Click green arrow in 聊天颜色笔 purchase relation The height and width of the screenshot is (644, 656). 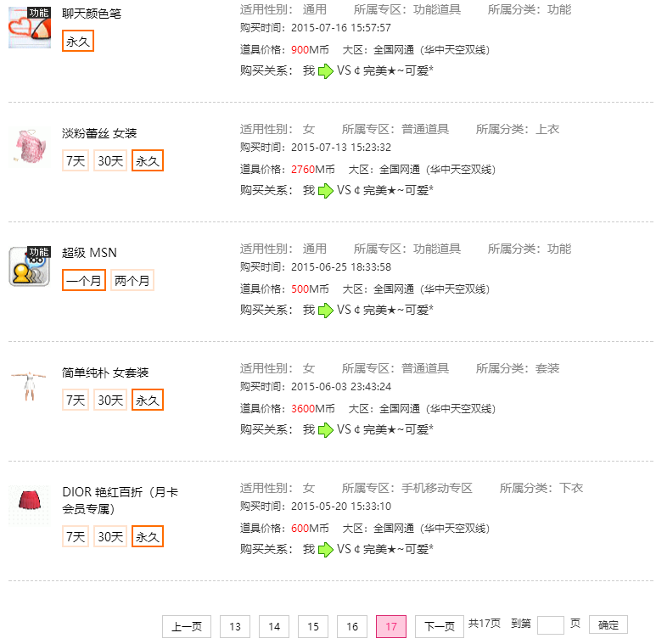(x=326, y=71)
